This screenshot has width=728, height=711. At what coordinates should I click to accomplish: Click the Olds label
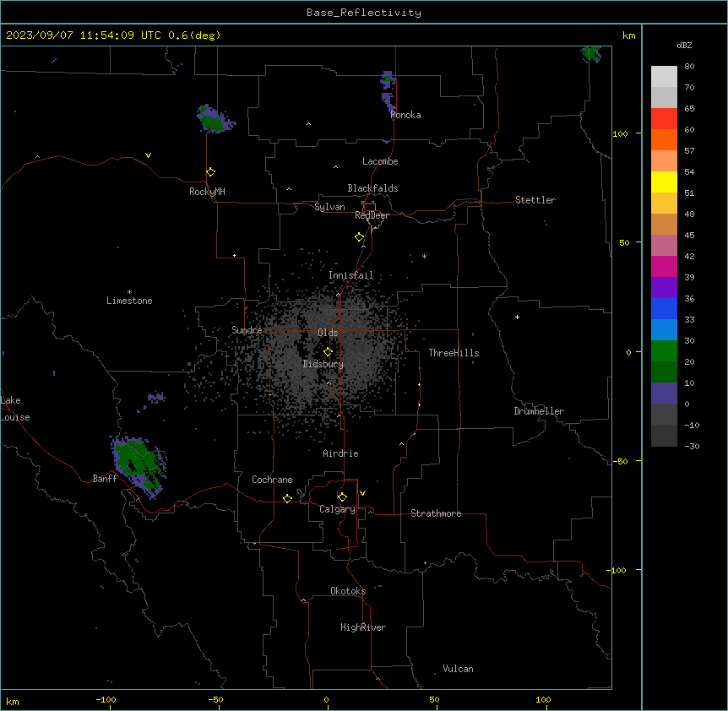(328, 333)
